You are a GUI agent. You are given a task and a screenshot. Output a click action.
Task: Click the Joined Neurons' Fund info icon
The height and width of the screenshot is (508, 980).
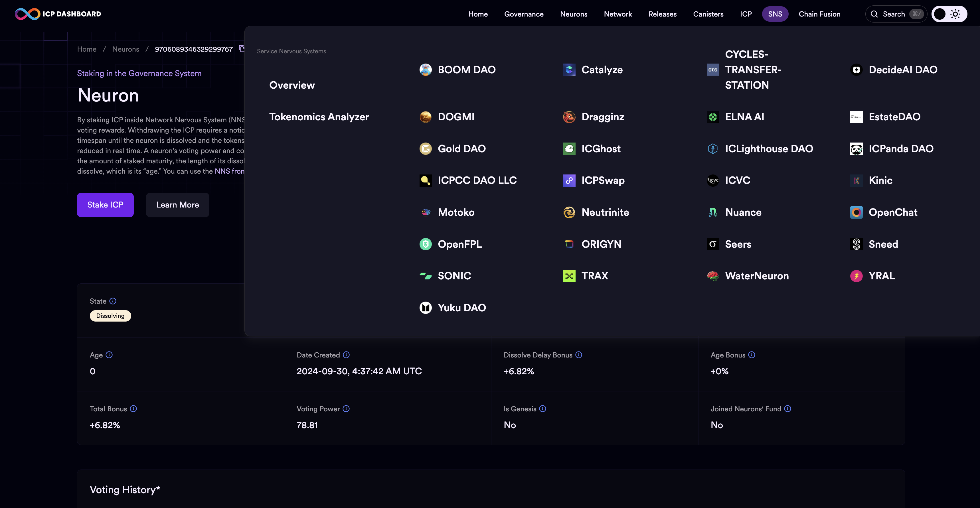click(788, 409)
